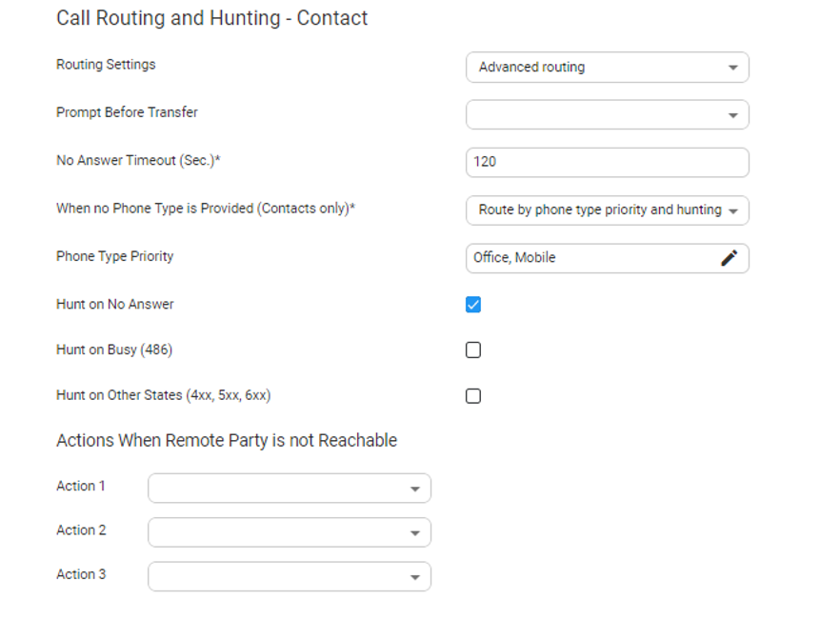
Task: Click the arrow icon in Action 3 field
Action: pos(414,577)
